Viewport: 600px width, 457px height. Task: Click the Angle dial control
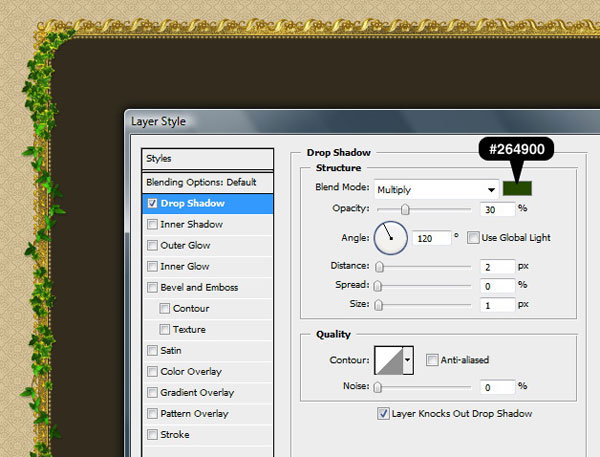tap(391, 238)
